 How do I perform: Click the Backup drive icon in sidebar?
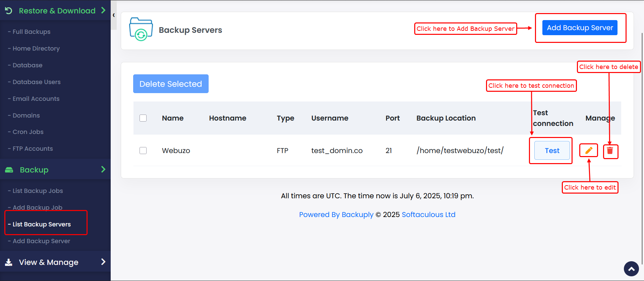pos(9,170)
